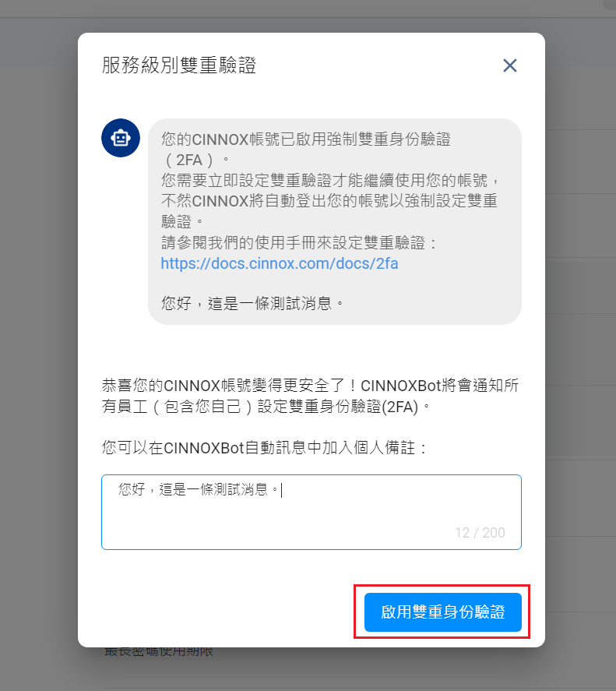Screen dimensions: 616x691
Task: Click the （2FA）。 text in the bot message
Action: coord(195,160)
